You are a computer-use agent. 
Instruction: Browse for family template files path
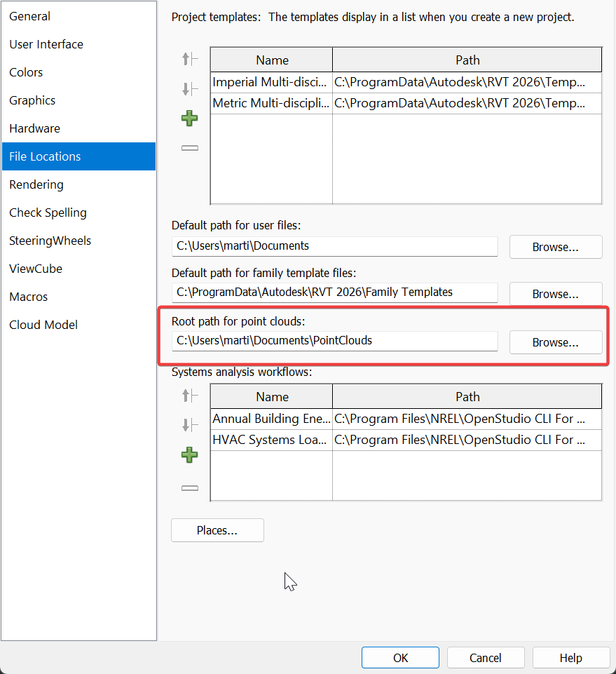click(x=556, y=294)
